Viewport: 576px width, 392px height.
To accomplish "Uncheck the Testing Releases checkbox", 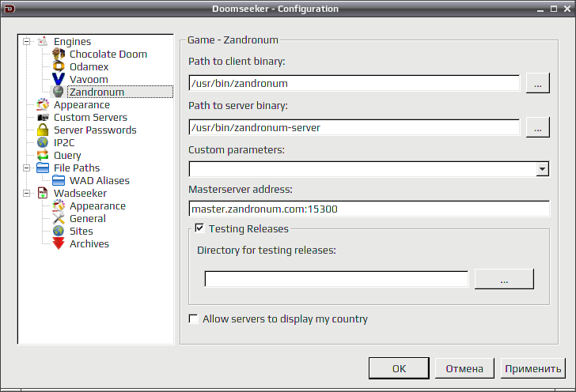I will coord(199,228).
